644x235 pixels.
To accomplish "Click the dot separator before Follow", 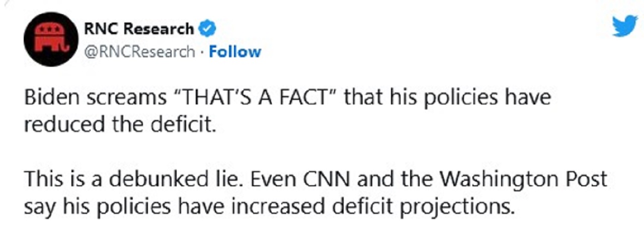I will (x=202, y=52).
